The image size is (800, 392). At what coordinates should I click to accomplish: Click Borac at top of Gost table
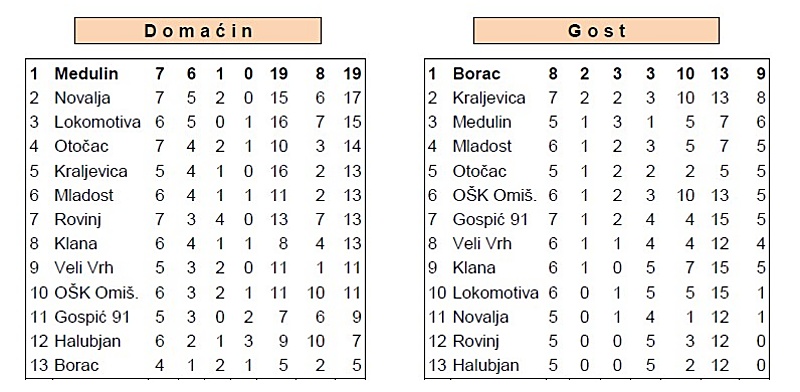tap(477, 74)
